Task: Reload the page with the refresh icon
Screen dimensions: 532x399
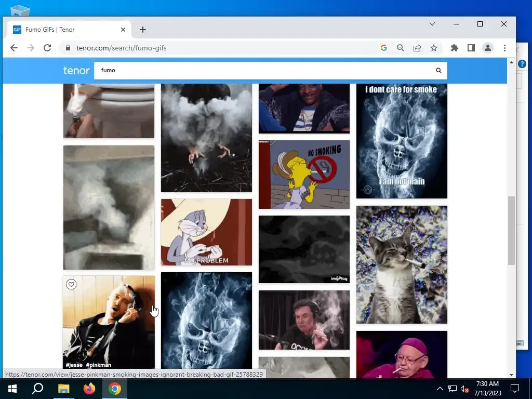Action: 47,48
